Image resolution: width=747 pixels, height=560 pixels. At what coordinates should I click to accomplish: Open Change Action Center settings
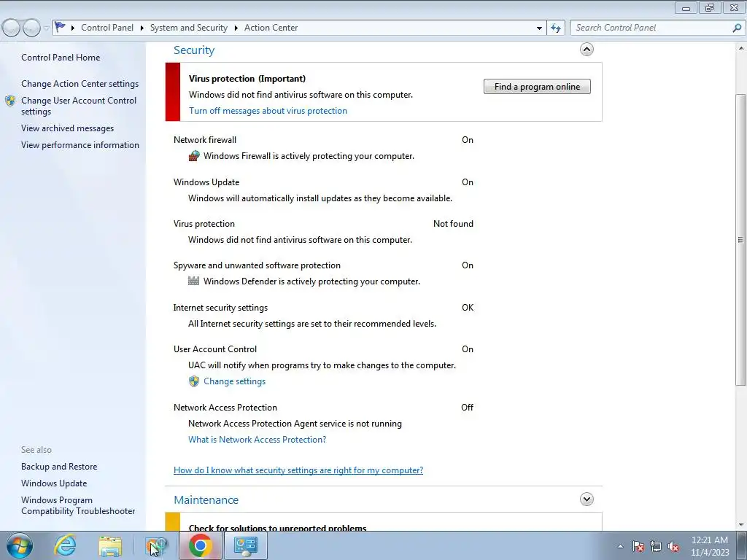(80, 83)
